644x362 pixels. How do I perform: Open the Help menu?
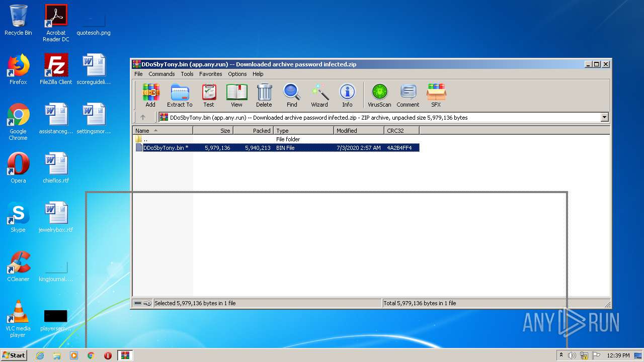point(258,74)
